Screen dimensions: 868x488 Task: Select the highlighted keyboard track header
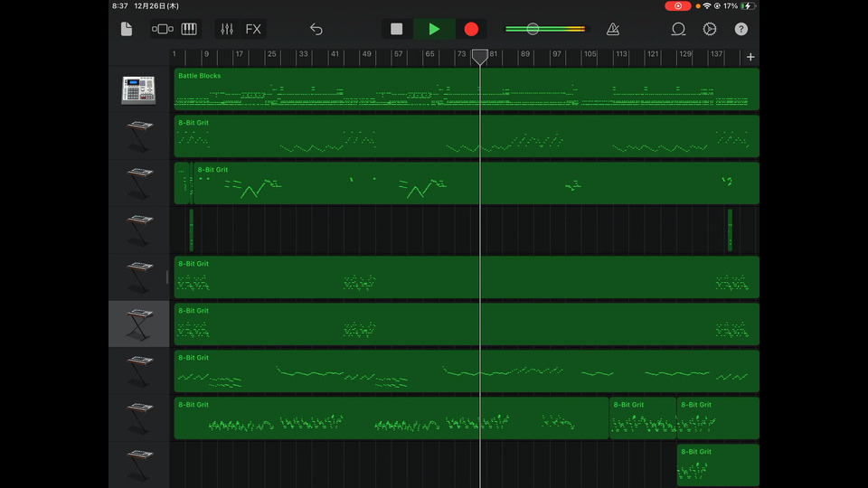pos(139,324)
